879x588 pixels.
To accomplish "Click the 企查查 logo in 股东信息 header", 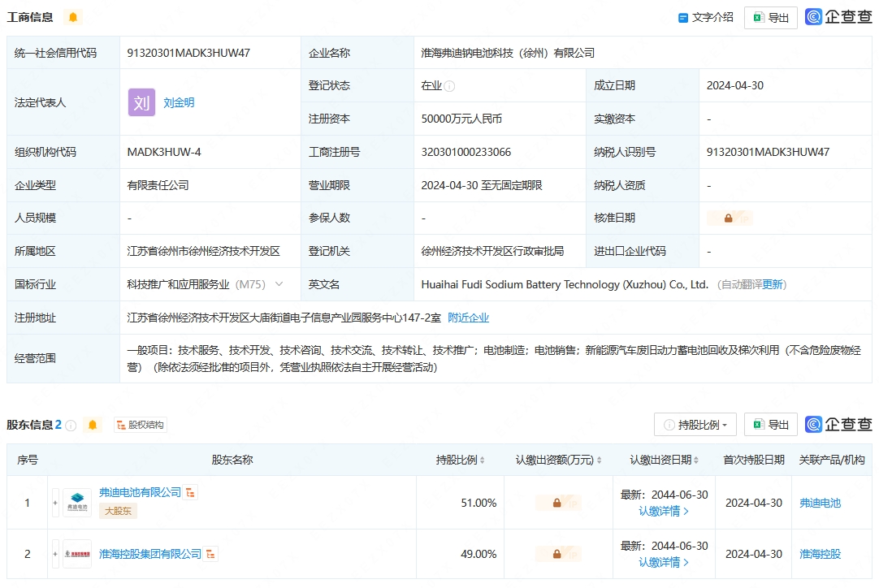I will pos(838,424).
